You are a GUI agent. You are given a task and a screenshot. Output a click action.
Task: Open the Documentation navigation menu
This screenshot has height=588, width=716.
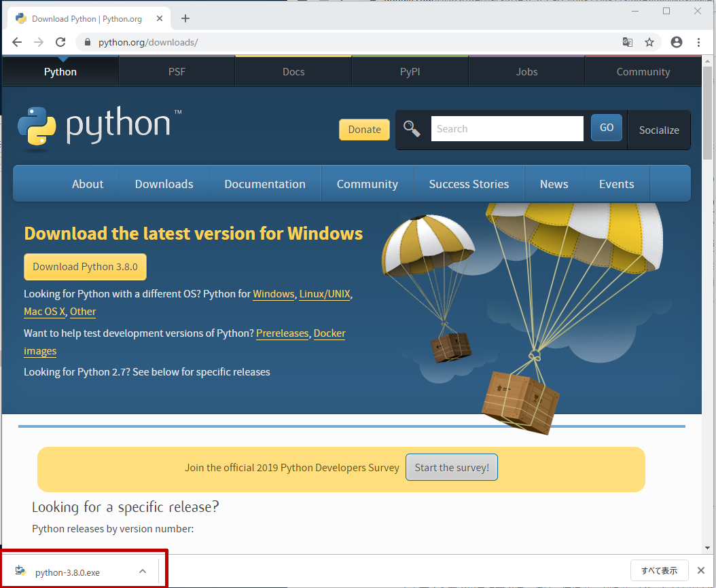pos(264,183)
